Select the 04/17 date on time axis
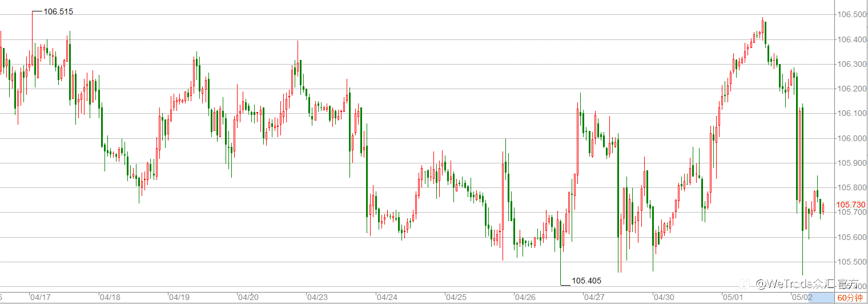This screenshot has height=304, width=868. [41, 298]
